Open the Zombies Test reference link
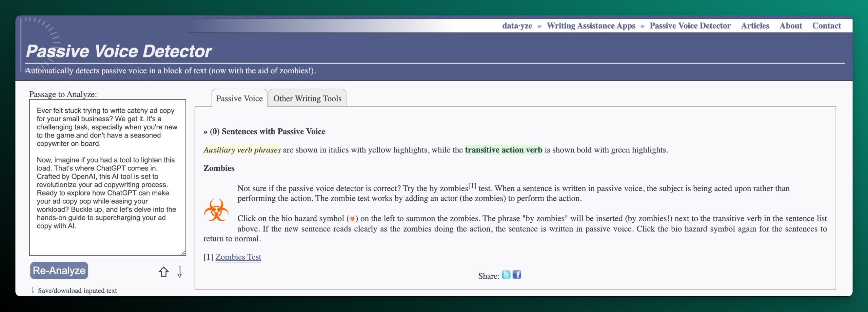Screen dimensions: 868x312 (238, 257)
